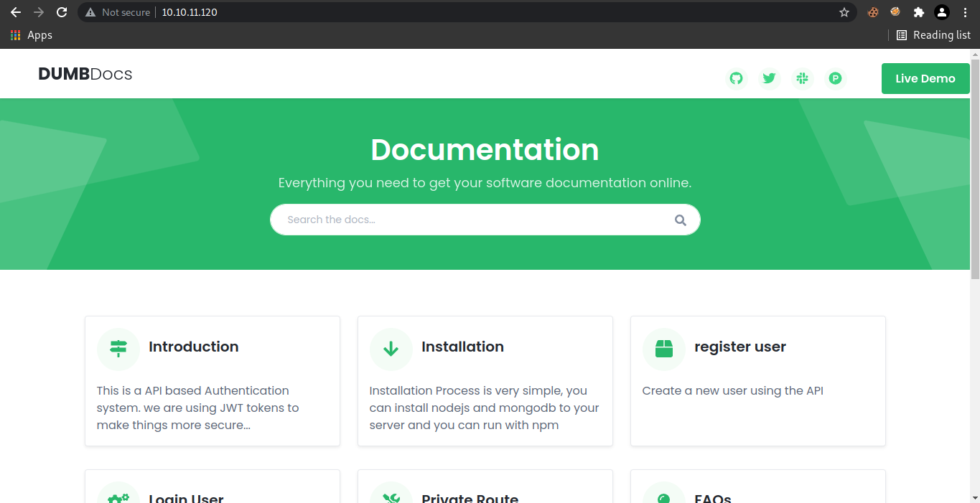Click the Introduction signpost icon
Image resolution: width=980 pixels, height=503 pixels.
point(118,349)
